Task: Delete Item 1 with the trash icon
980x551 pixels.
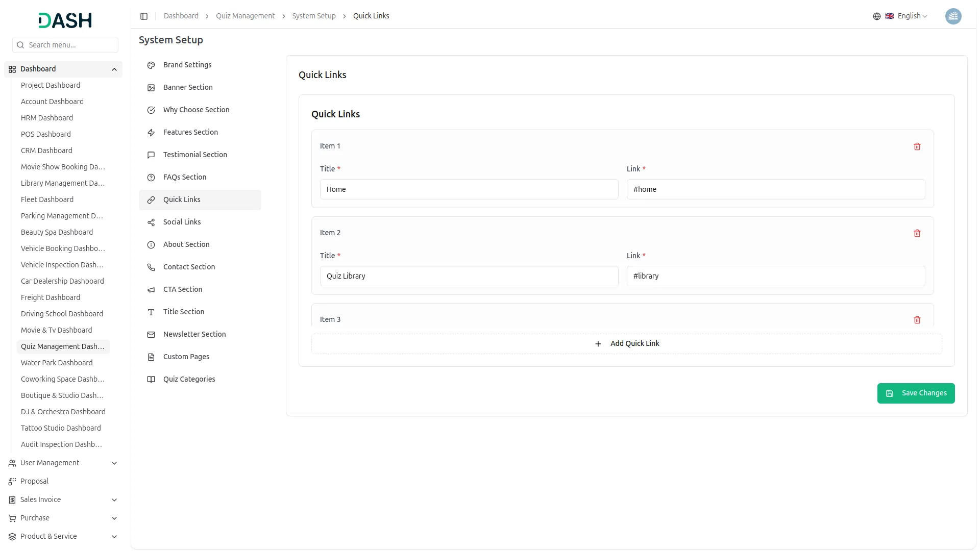Action: tap(917, 146)
